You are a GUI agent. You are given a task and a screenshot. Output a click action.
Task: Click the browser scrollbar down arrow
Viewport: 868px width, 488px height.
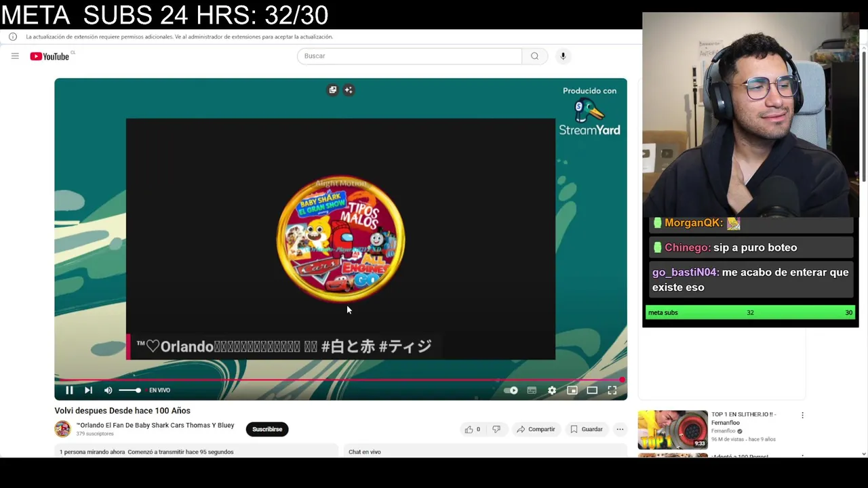click(x=863, y=453)
